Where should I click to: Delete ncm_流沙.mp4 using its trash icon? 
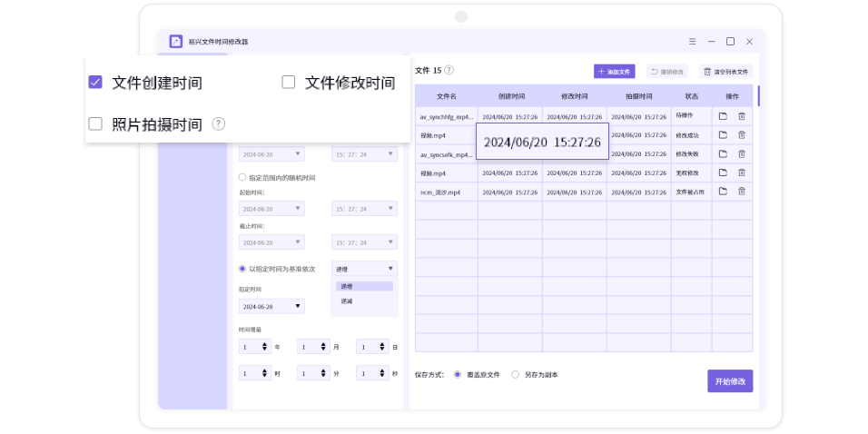tap(742, 192)
